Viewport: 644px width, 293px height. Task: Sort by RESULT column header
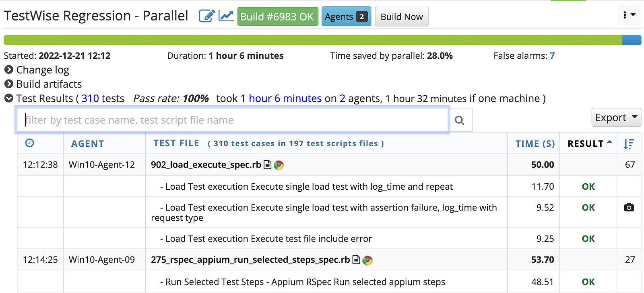coord(590,143)
